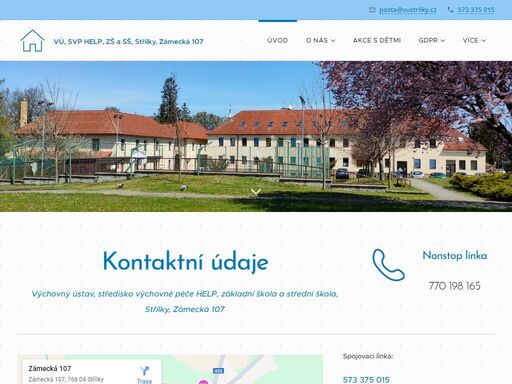
Task: Click the building hero photo
Action: point(256,136)
